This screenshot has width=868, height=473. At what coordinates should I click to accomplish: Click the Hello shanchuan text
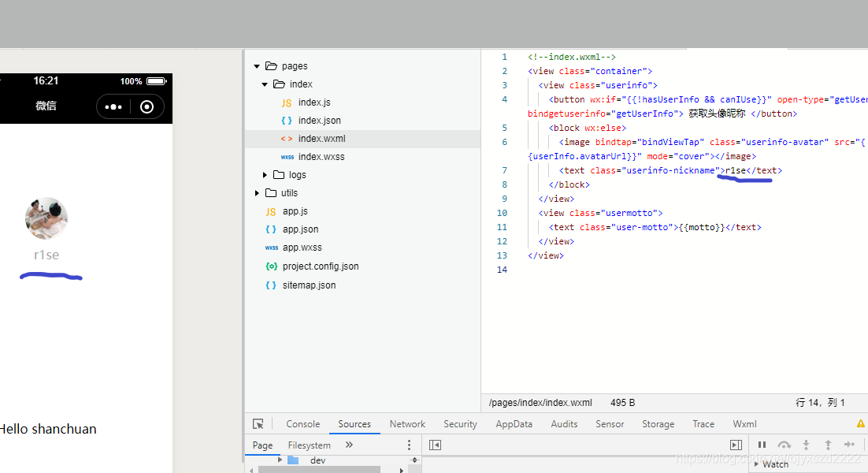coord(47,429)
